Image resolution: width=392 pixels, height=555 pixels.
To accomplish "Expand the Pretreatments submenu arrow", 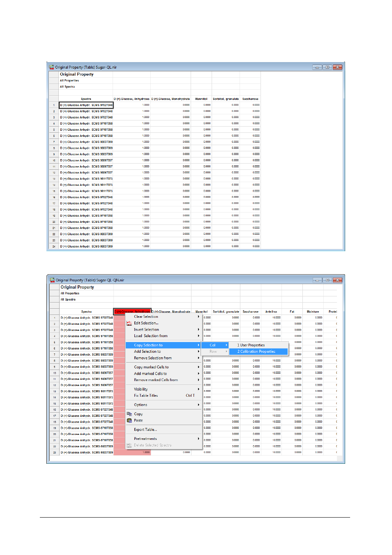I will [x=198, y=439].
